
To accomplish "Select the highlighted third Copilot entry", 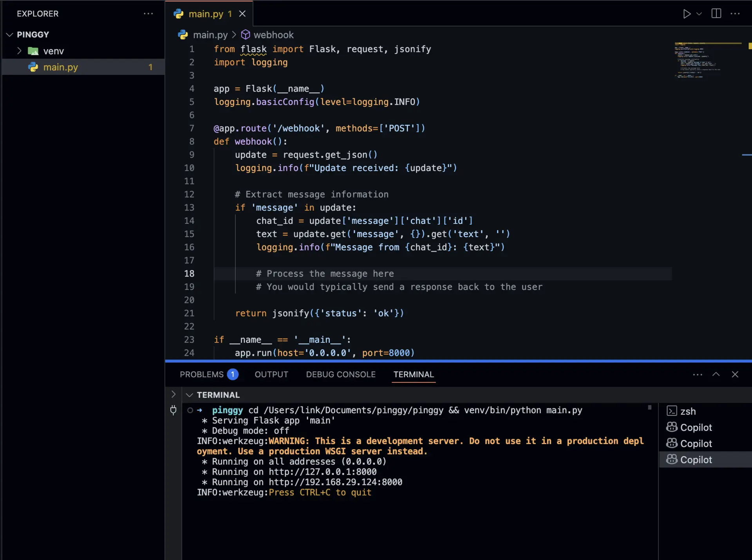I will pyautogui.click(x=705, y=459).
